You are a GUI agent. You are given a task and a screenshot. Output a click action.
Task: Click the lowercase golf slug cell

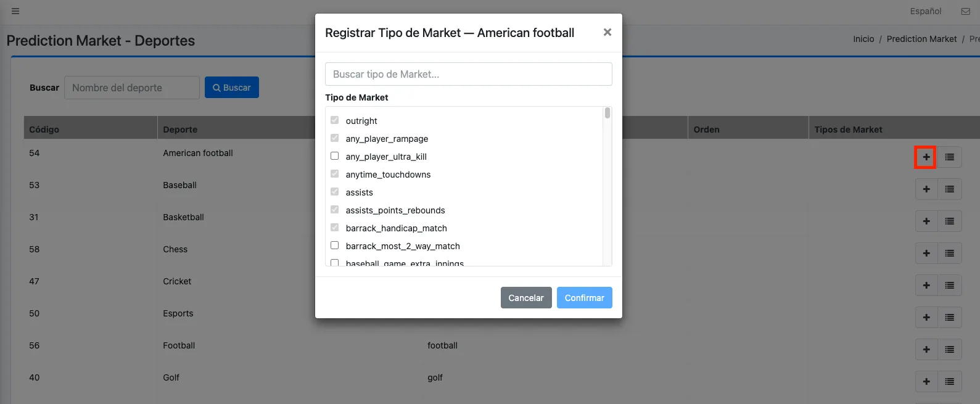click(x=435, y=377)
